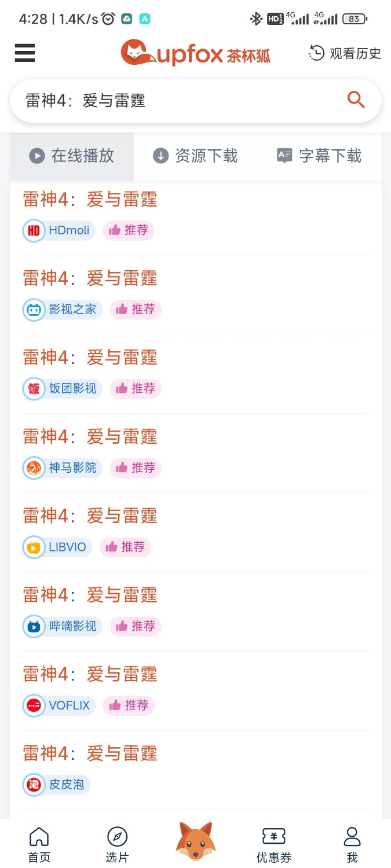Open the 影视之家 source link
Screen dimensions: 391x868
(x=62, y=310)
